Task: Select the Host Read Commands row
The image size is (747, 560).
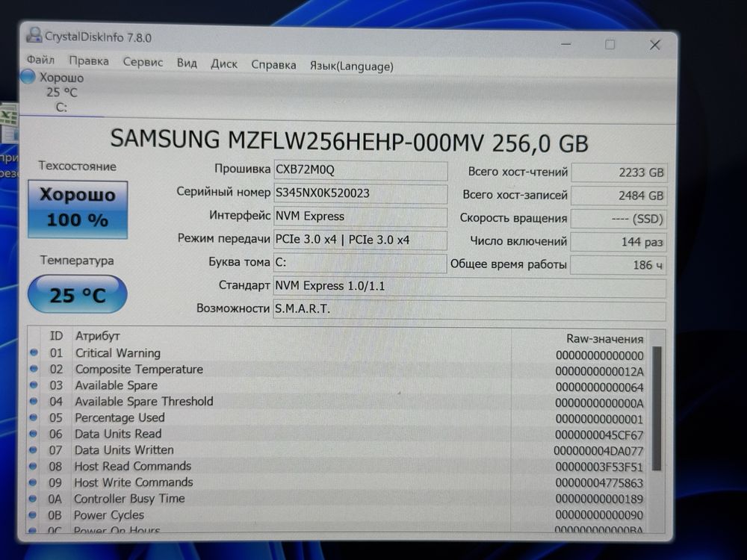Action: 337,467
